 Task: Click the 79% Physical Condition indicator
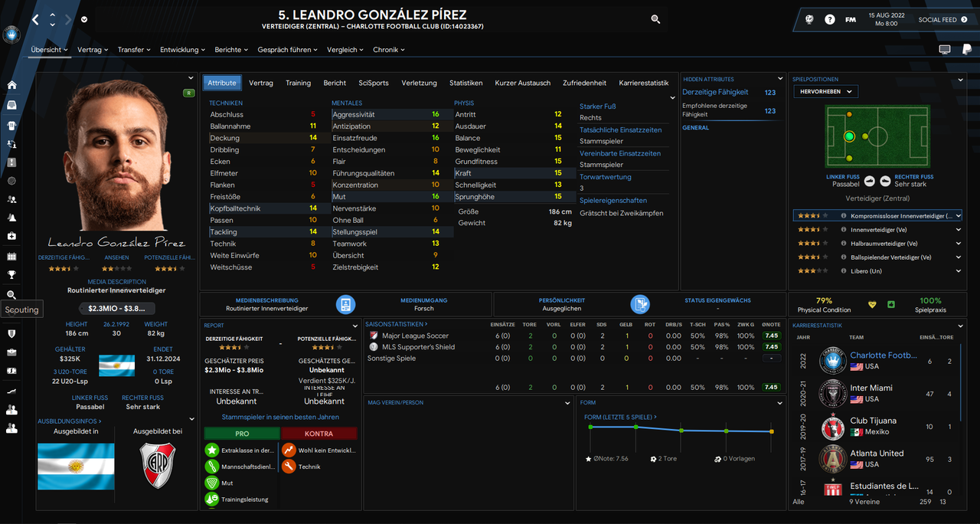[x=825, y=305]
